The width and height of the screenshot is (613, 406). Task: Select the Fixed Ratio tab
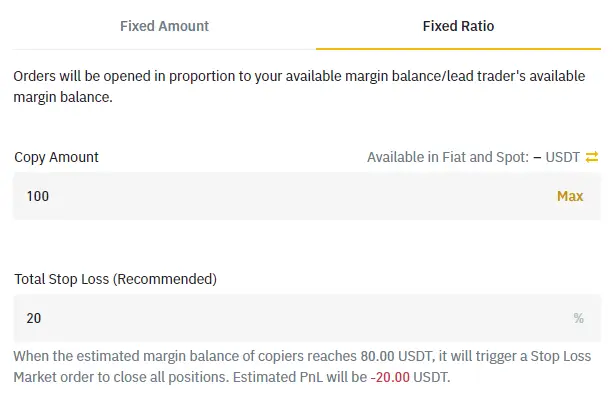[458, 26]
